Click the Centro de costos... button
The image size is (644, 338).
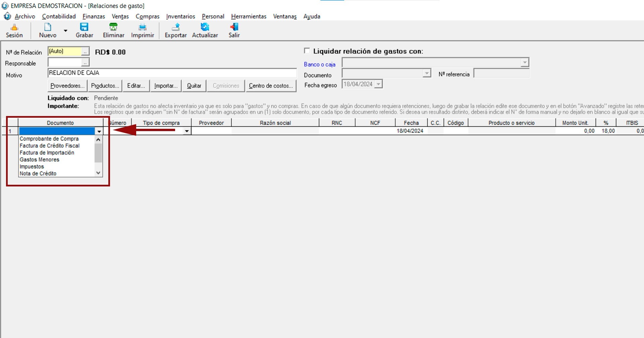[271, 86]
